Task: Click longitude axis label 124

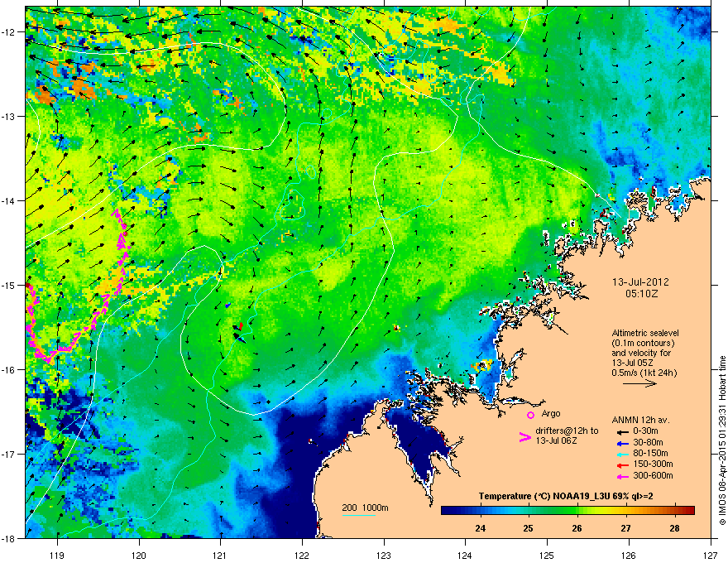Action: tap(465, 555)
